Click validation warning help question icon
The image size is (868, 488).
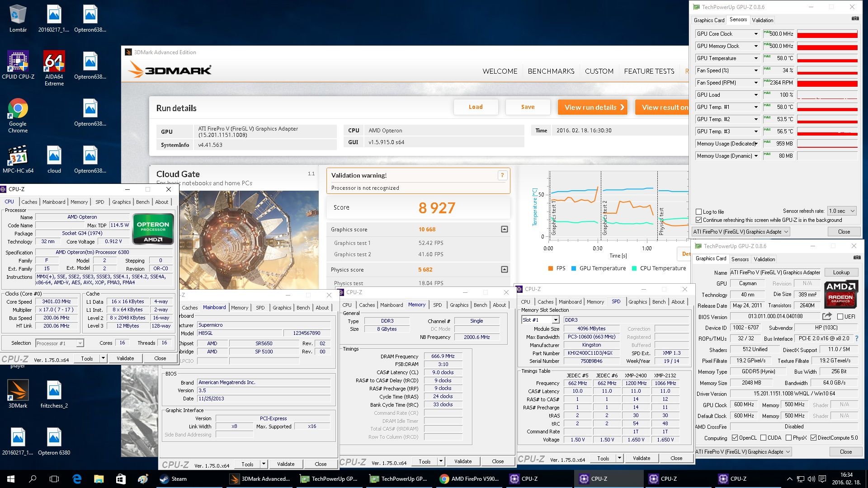[x=502, y=175]
